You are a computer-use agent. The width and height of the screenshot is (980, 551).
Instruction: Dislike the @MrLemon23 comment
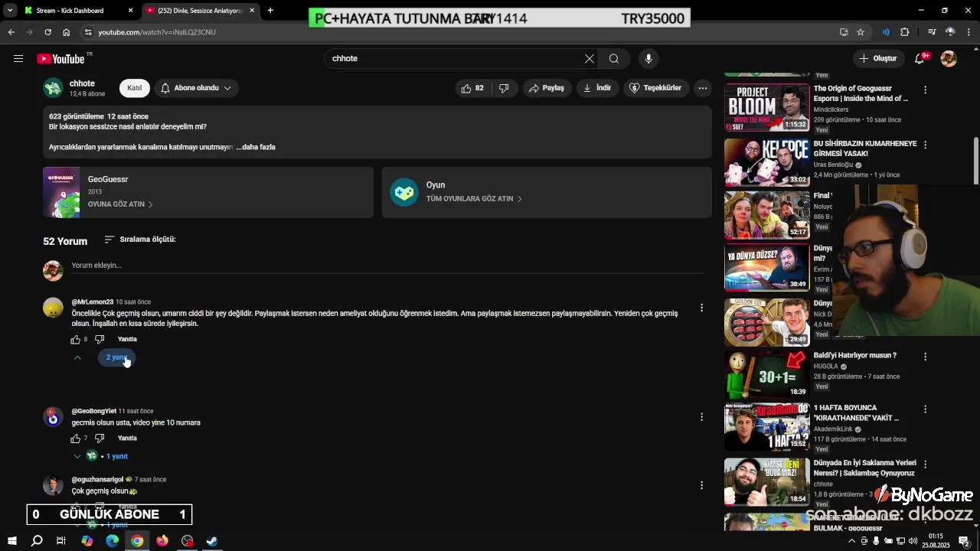tap(100, 339)
